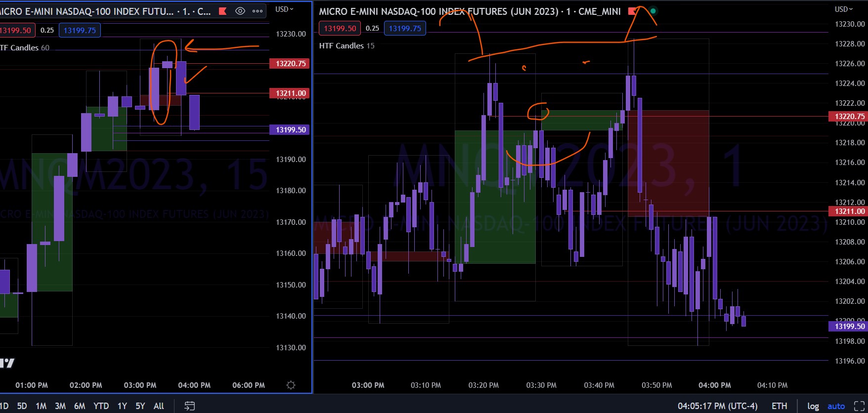Toggle the auto scale option
868x413 pixels.
(x=836, y=406)
